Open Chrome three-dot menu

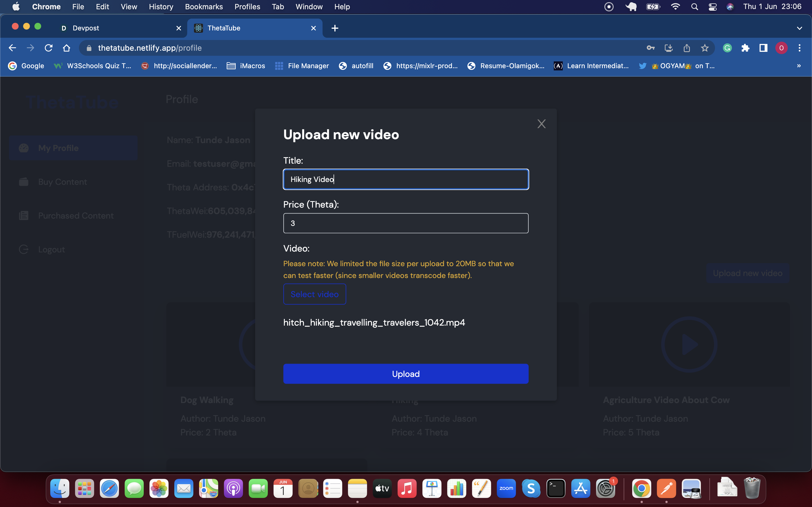point(800,48)
